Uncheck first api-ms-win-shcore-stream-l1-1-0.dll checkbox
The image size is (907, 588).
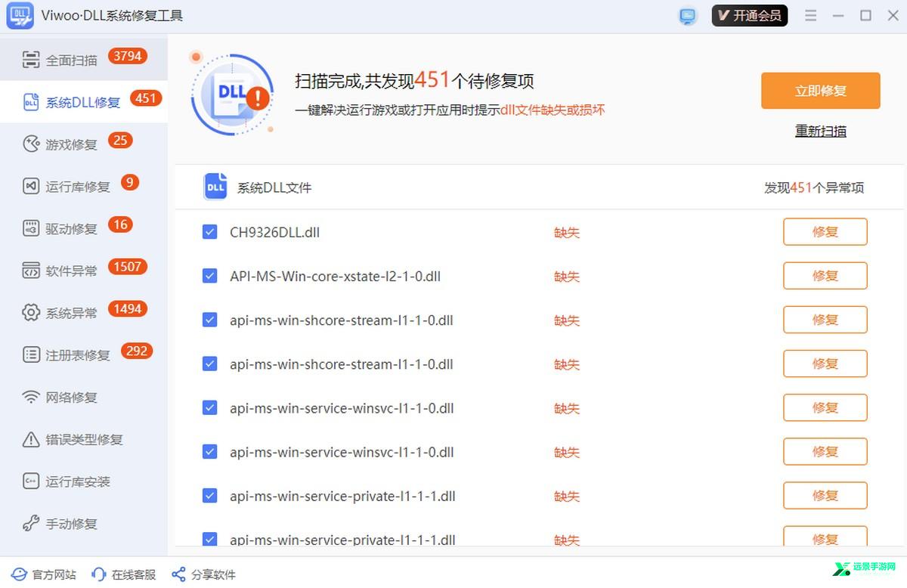(210, 320)
